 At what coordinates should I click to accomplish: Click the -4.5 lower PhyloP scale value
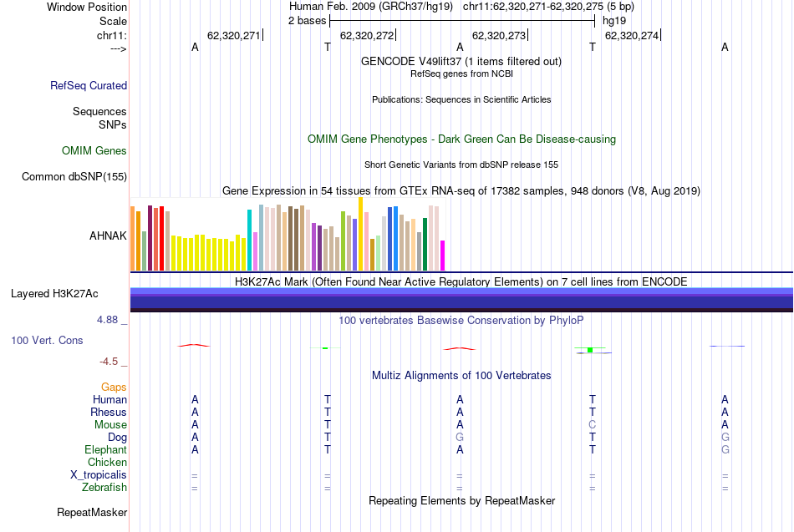109,362
